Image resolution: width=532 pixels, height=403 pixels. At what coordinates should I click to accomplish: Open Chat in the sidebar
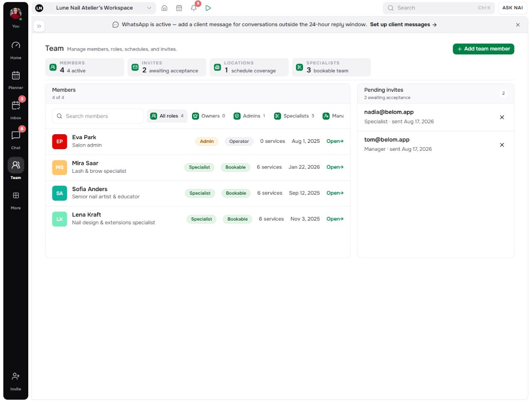point(16,140)
